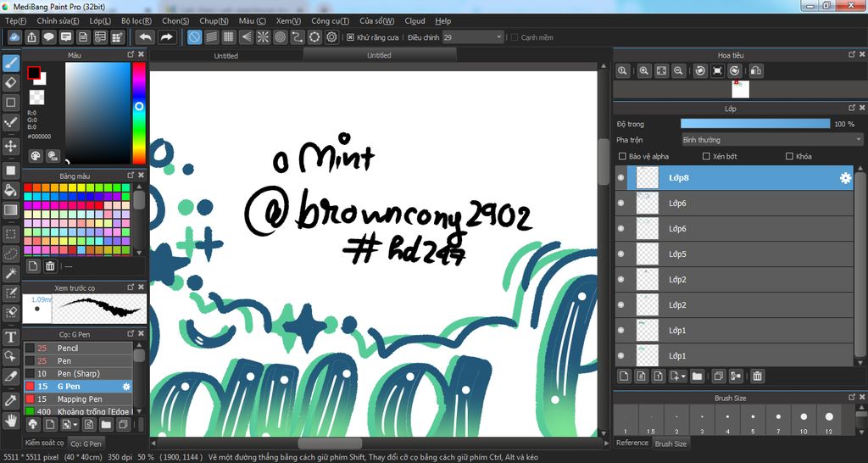Viewport: 868px width, 463px height.
Task: Enable the Xén bớt checkbox
Action: pos(706,156)
